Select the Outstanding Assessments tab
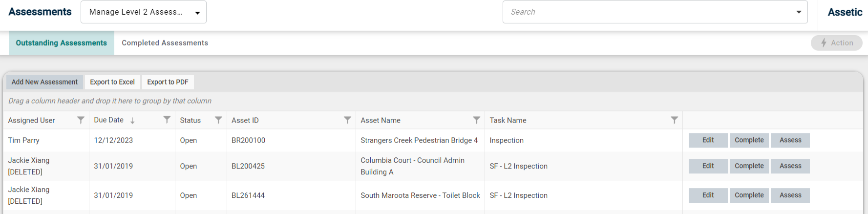Image resolution: width=868 pixels, height=214 pixels. click(x=62, y=43)
